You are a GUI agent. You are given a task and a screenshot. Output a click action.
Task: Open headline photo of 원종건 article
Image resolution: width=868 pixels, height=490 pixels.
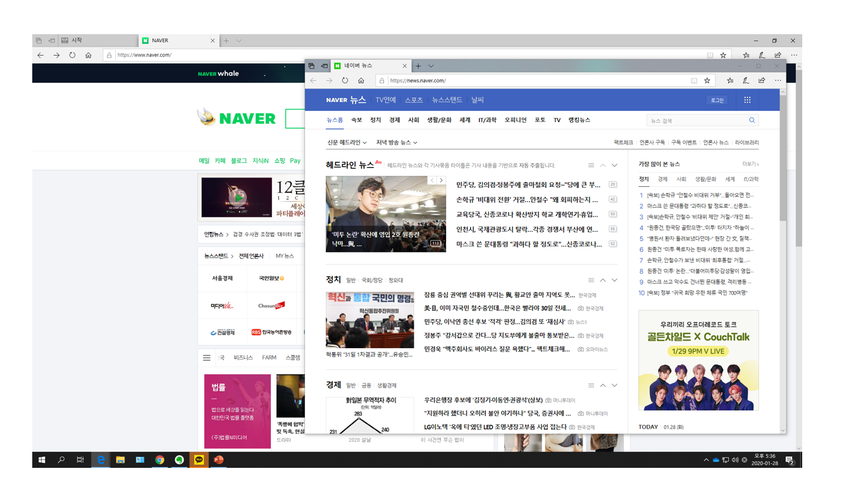click(x=386, y=214)
